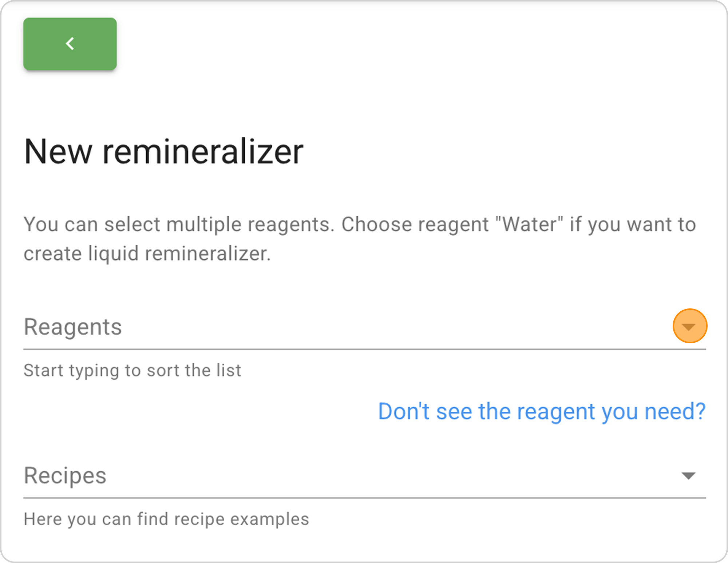Click the green back arrow button
Image resolution: width=728 pixels, height=563 pixels.
pos(70,44)
